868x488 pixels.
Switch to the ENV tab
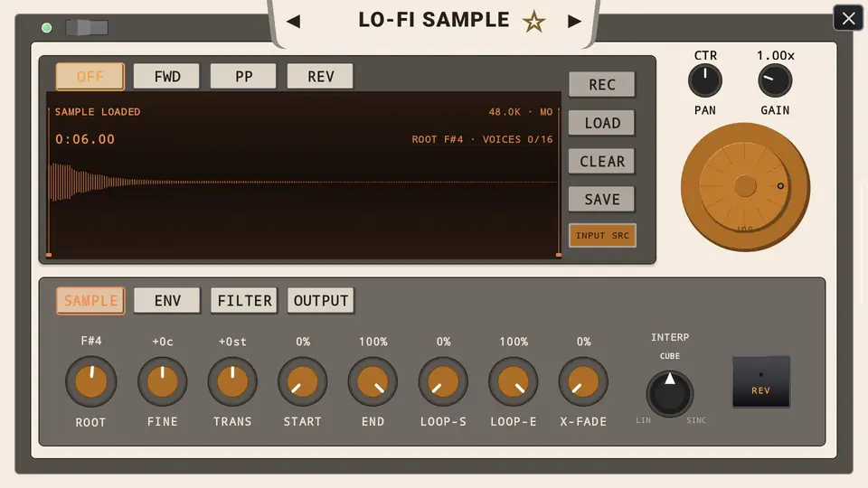click(167, 300)
